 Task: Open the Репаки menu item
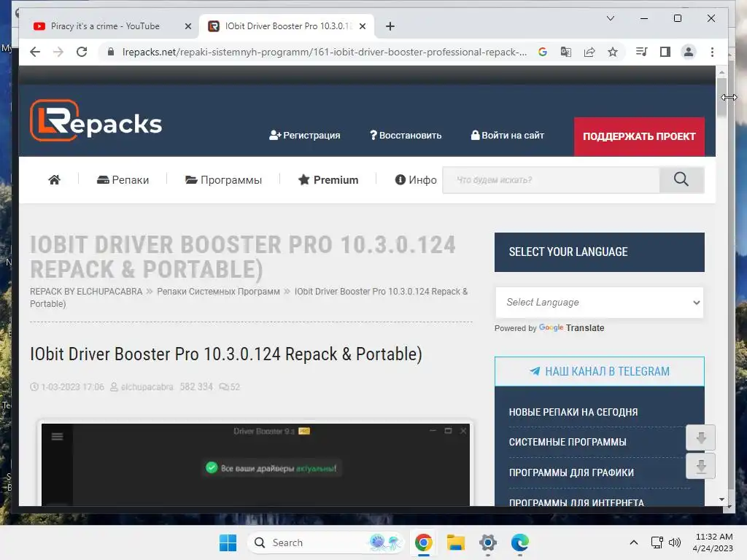[x=123, y=179]
